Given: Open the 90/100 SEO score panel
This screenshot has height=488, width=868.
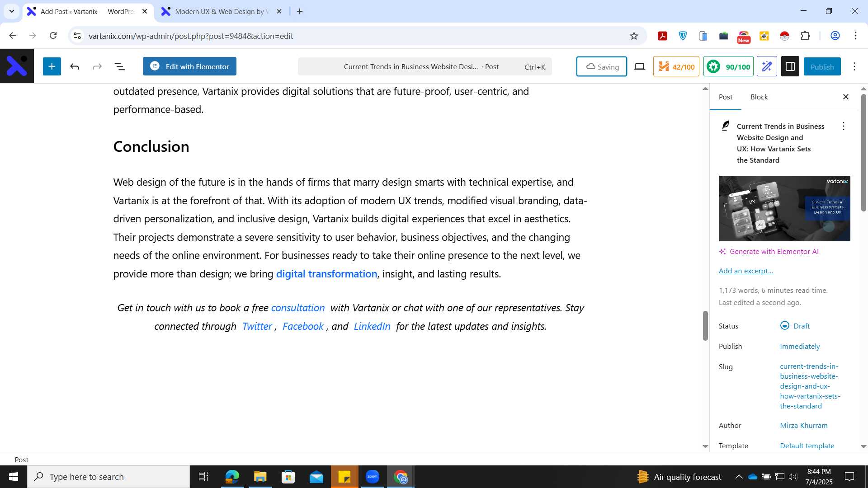Looking at the screenshot, I should (x=728, y=66).
